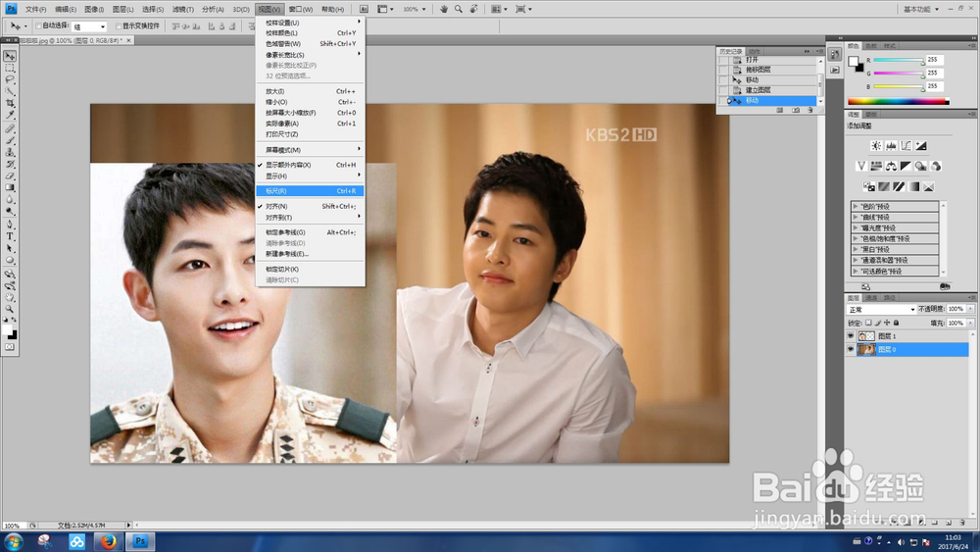
Task: Select the Gradient tool
Action: point(10,187)
